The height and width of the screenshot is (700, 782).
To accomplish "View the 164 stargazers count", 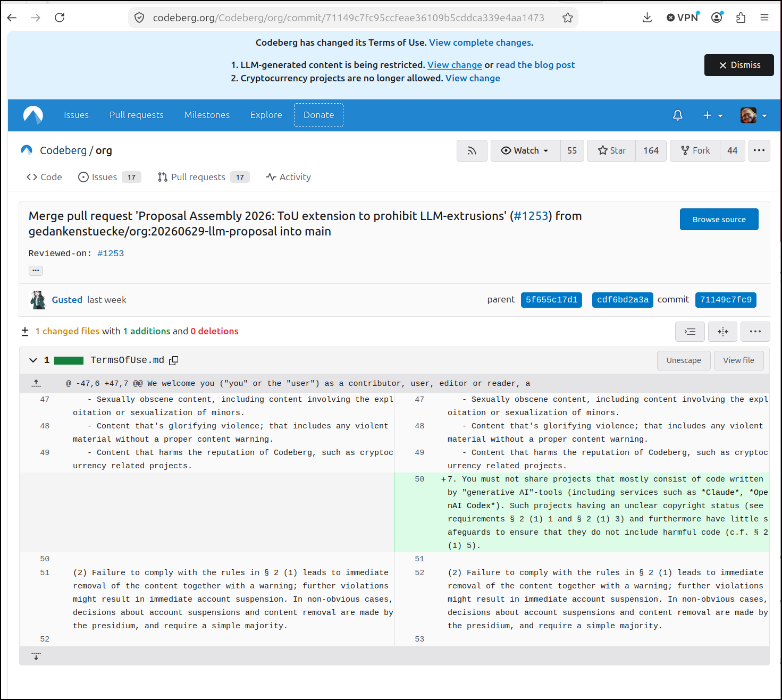I will click(651, 150).
